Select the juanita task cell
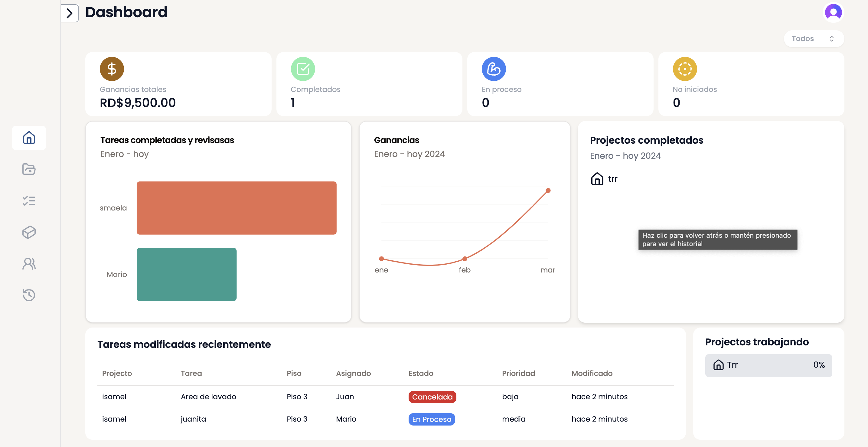 coord(193,419)
